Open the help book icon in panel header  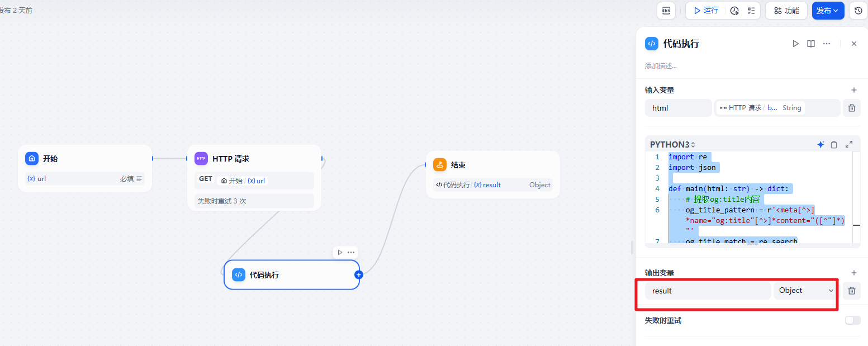pos(811,44)
